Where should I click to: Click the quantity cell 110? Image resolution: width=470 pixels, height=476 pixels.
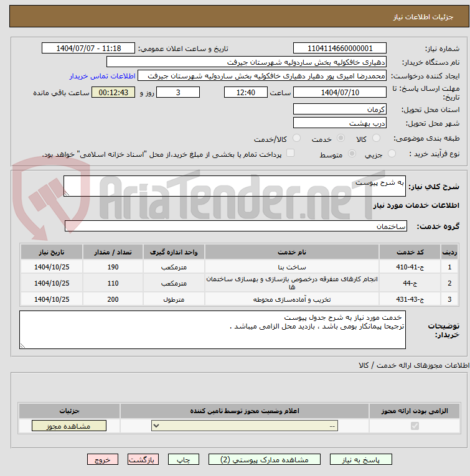(x=113, y=283)
